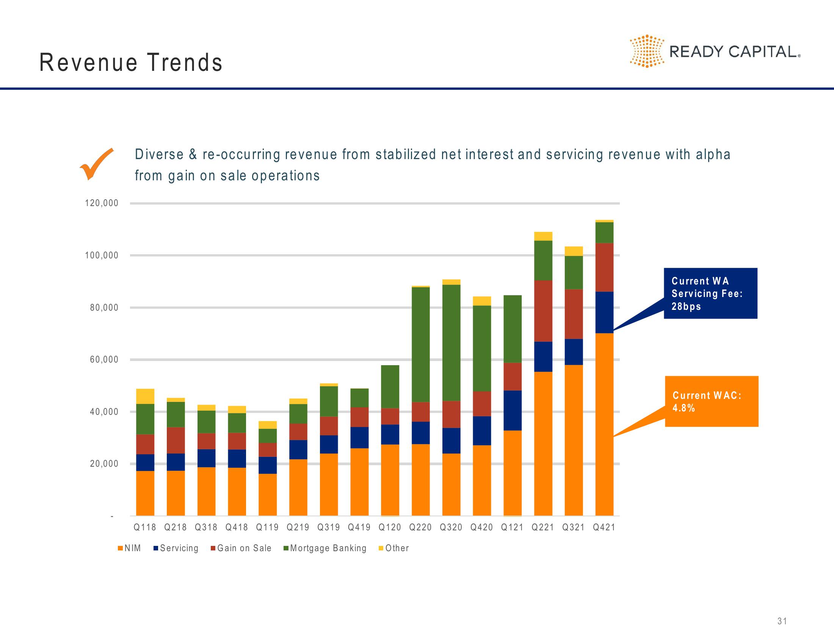Click the Gain on Sale segment of Q421 bar
This screenshot has width=834, height=644.
click(x=605, y=267)
